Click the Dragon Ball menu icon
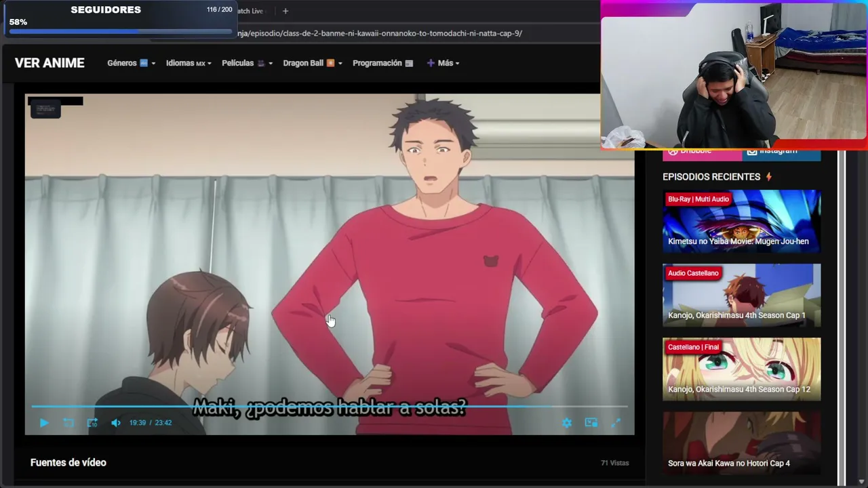868x488 pixels. (330, 63)
